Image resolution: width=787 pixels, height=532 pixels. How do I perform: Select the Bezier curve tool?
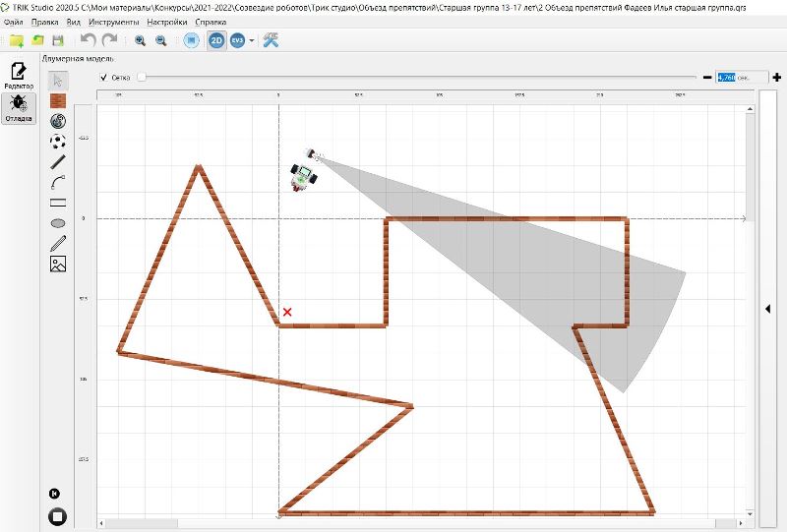click(58, 182)
